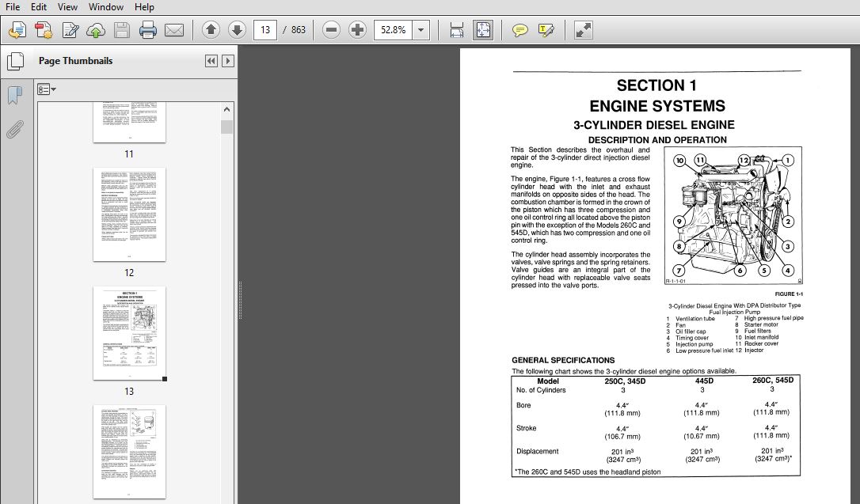Click the cloud upload icon

[x=96, y=30]
